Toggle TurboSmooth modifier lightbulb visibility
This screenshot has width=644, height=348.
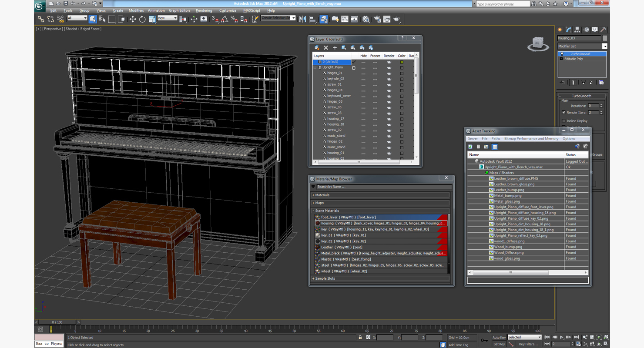[562, 54]
